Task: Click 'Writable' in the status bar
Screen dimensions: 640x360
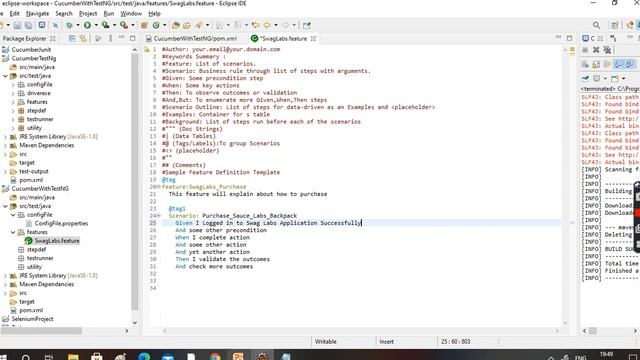Action: [x=325, y=342]
